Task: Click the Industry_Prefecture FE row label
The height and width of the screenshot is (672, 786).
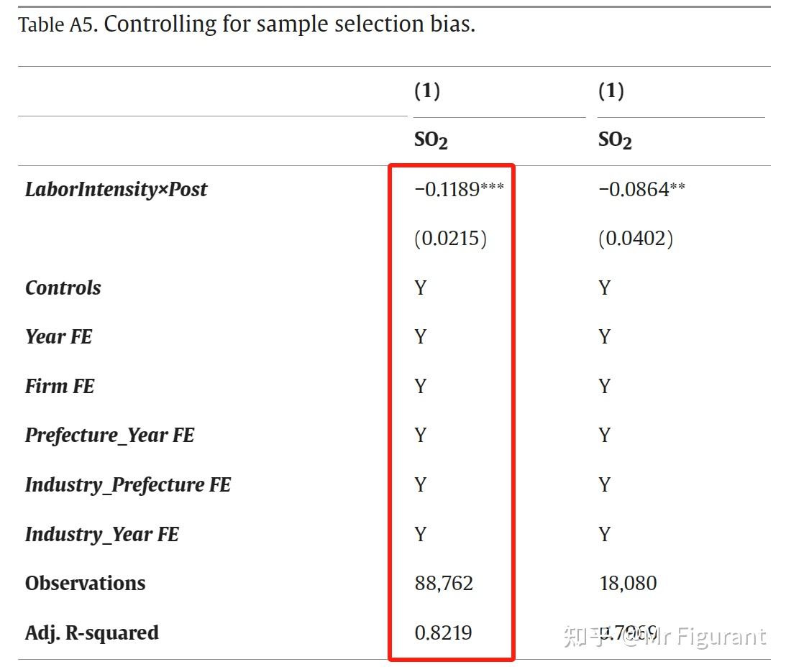Action: tap(128, 485)
